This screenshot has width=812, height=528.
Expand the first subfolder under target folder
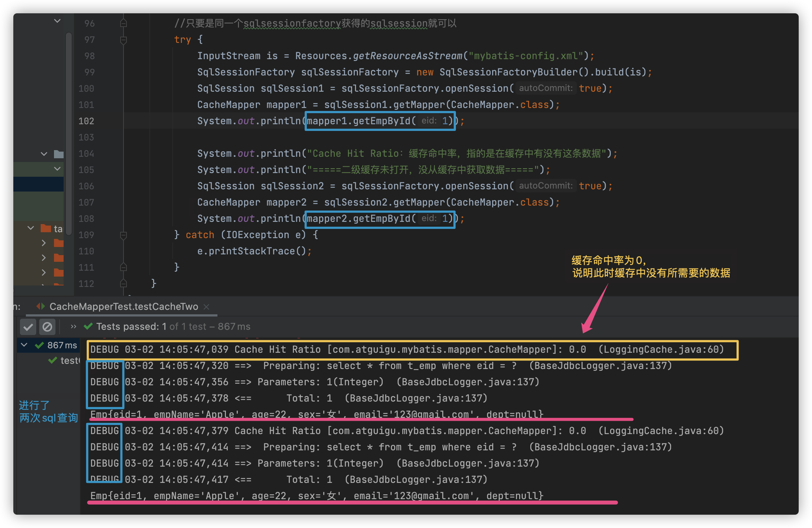pos(44,243)
